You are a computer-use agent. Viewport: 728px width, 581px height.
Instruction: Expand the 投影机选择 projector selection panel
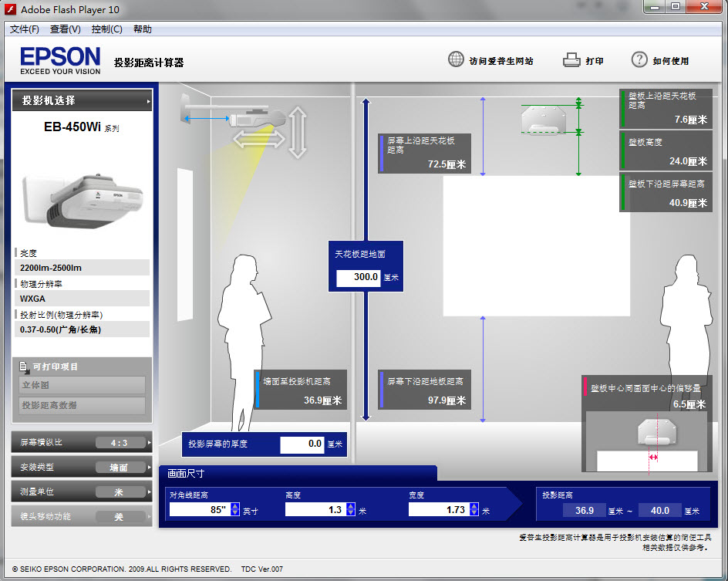(82, 100)
